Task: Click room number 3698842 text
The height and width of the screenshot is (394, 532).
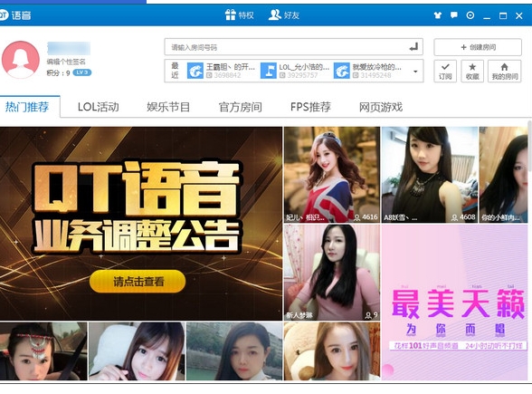Action: [227, 75]
